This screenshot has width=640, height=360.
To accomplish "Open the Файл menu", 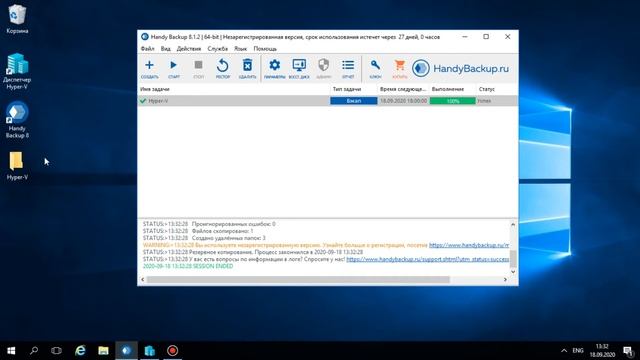I will pos(147,49).
